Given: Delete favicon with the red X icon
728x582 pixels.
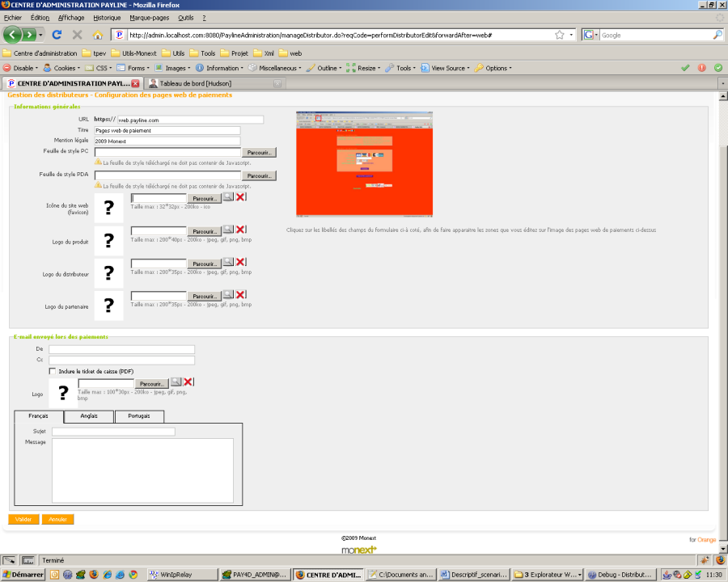Looking at the screenshot, I should coord(240,196).
